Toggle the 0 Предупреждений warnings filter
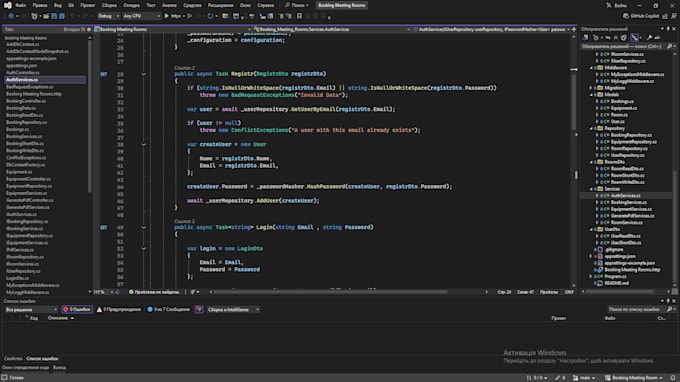Screen dimensions: 680x382 click(119, 309)
